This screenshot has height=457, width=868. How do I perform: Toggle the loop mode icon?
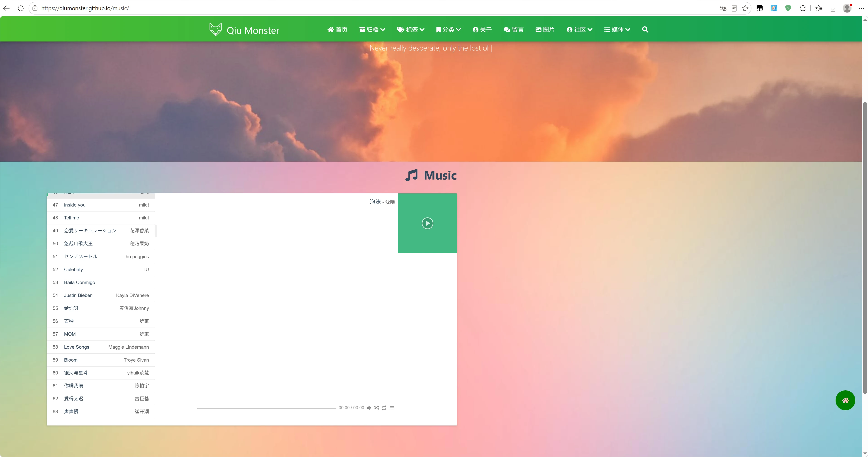pos(384,408)
